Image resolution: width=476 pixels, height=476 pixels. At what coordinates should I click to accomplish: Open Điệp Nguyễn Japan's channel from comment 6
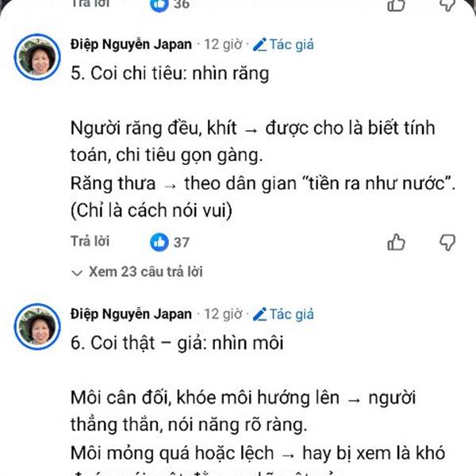point(131,313)
